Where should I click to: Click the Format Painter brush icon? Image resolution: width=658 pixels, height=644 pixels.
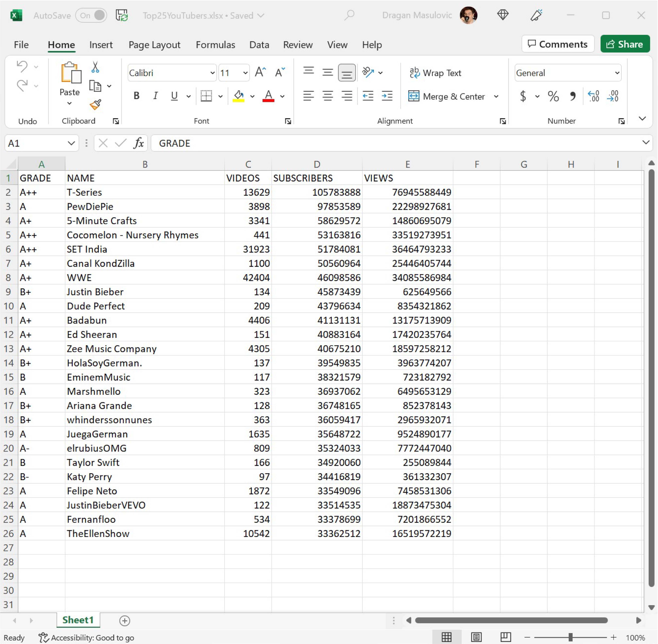(x=95, y=105)
